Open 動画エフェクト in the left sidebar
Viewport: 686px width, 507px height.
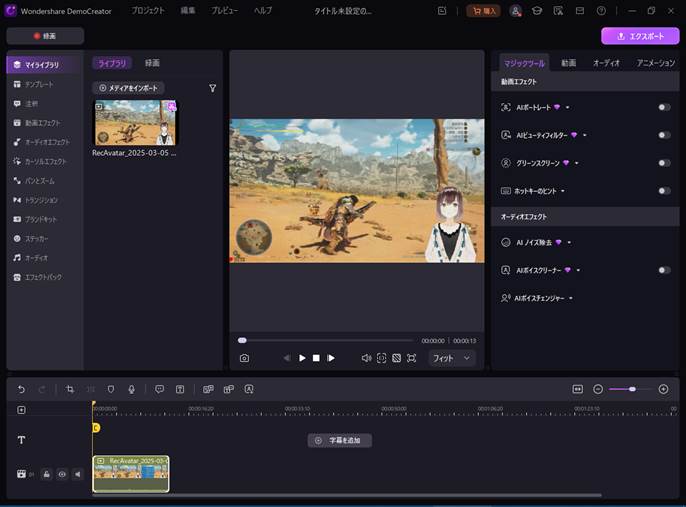click(x=45, y=123)
